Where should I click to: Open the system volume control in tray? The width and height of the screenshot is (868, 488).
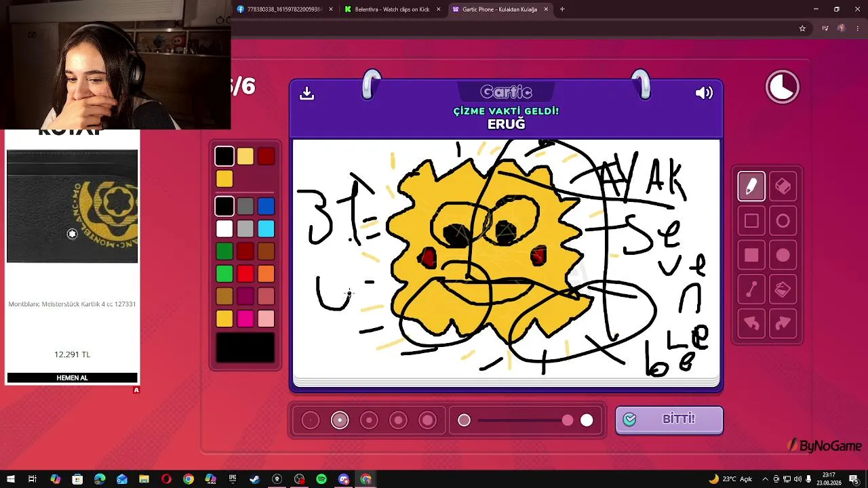point(798,479)
